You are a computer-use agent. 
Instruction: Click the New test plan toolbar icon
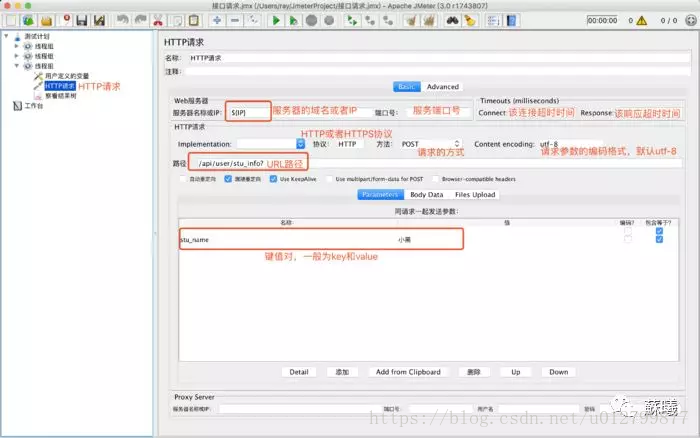click(x=11, y=21)
